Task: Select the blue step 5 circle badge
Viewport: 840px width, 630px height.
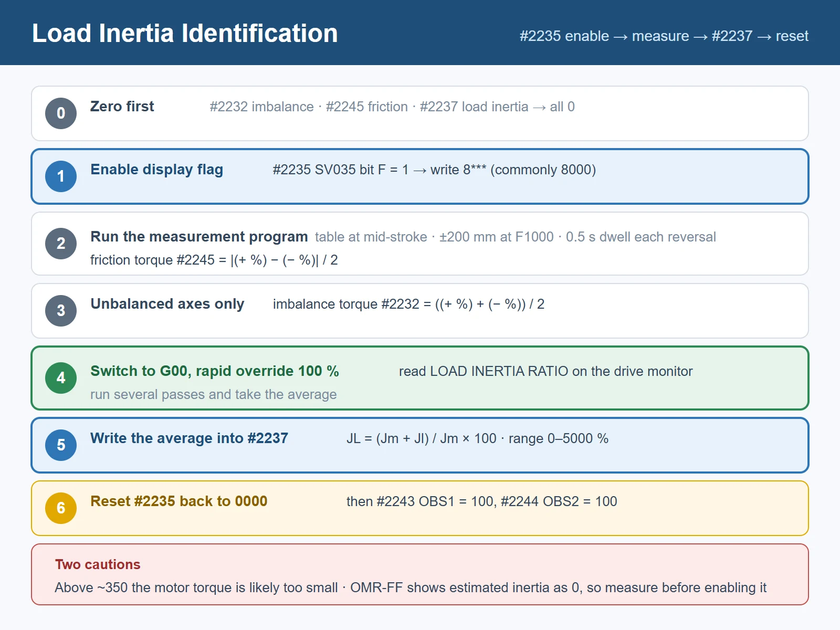Action: pos(61,445)
